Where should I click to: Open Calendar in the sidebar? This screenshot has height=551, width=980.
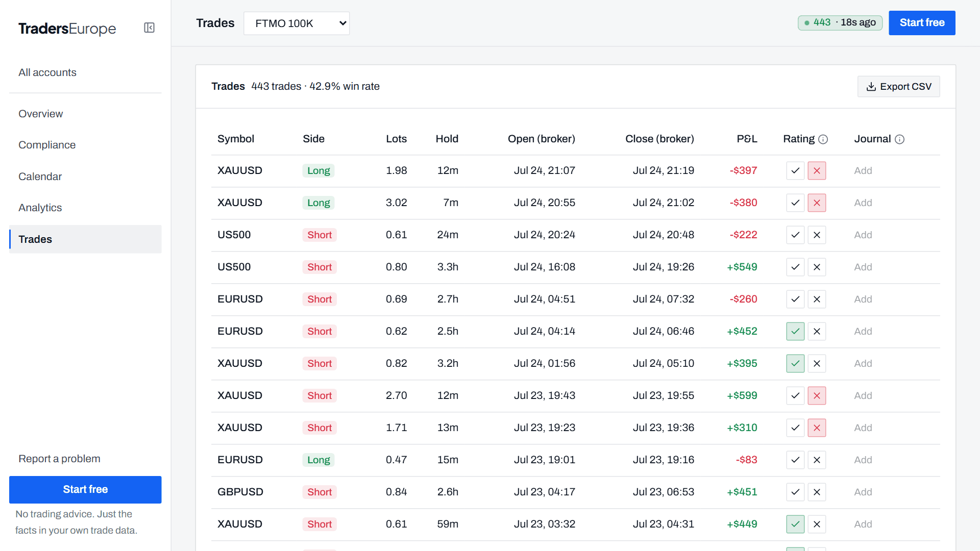[85, 177]
